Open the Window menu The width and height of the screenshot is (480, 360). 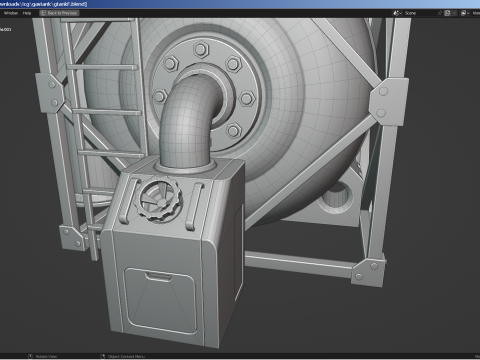click(x=11, y=13)
